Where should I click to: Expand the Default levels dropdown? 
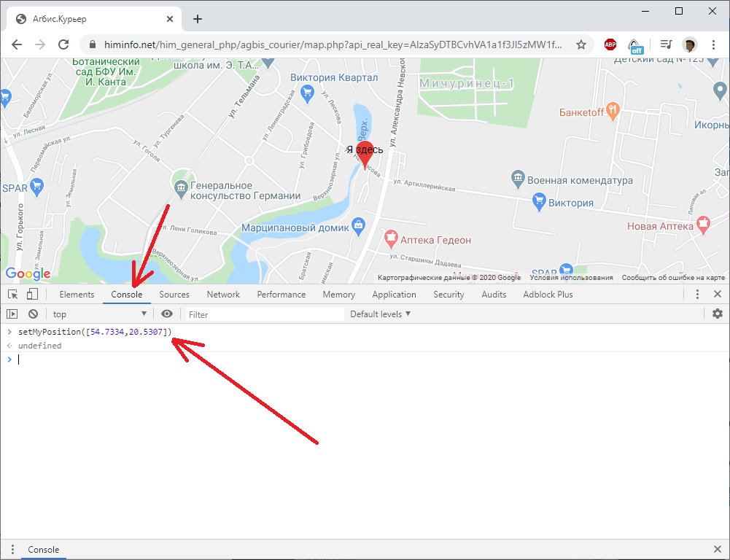pyautogui.click(x=381, y=314)
